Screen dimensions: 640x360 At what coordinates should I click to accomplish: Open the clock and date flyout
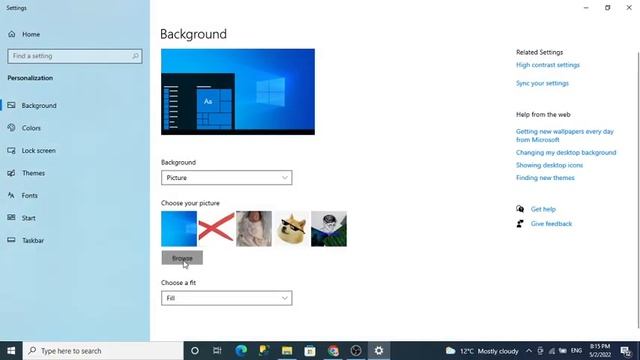(600, 351)
